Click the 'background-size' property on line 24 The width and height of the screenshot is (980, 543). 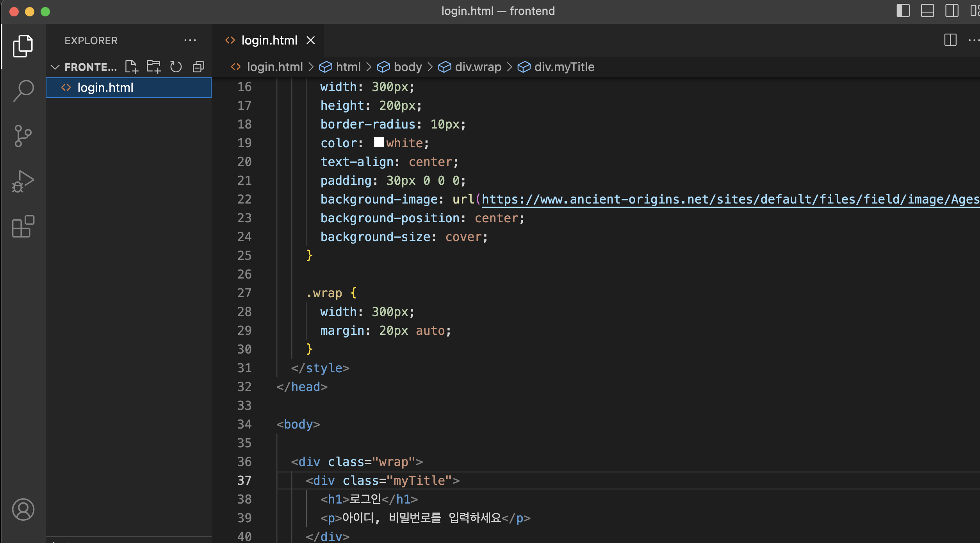tap(375, 237)
